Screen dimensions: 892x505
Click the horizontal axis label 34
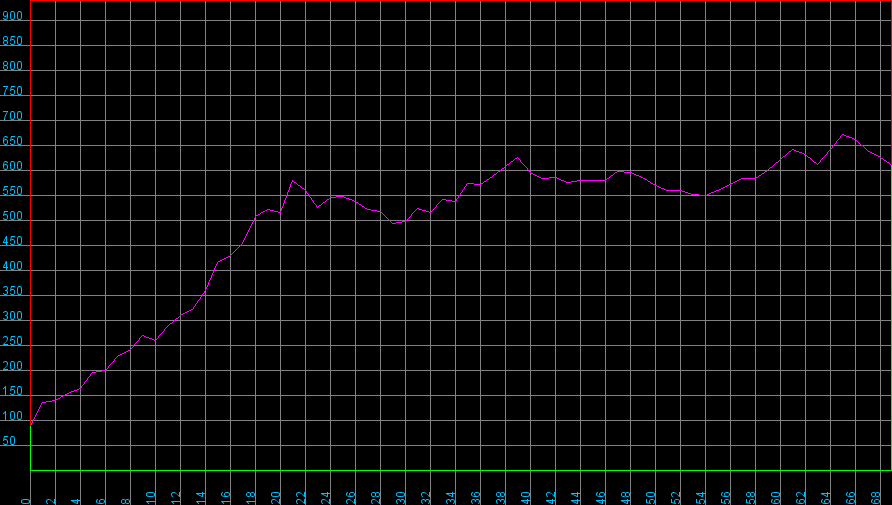(x=451, y=498)
